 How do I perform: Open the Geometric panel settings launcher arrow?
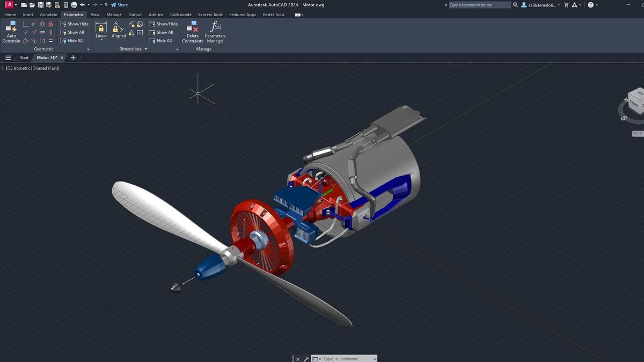point(88,49)
